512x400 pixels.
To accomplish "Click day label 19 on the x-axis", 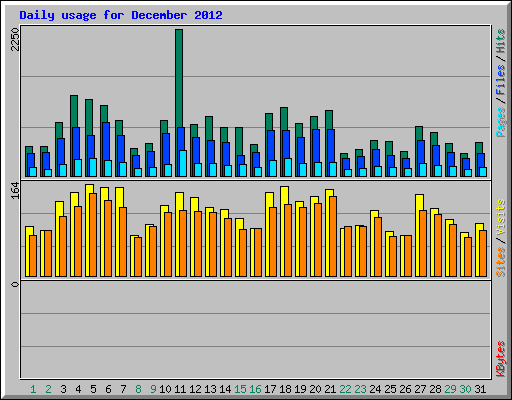I will [300, 389].
